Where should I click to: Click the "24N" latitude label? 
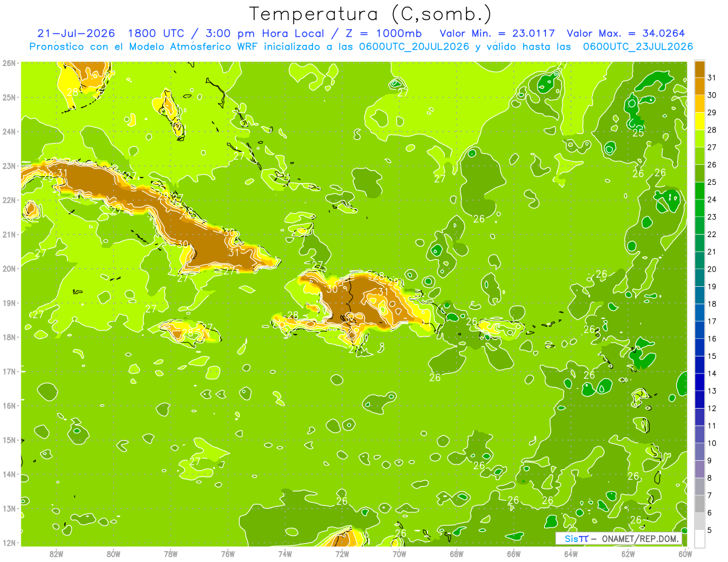click(9, 131)
